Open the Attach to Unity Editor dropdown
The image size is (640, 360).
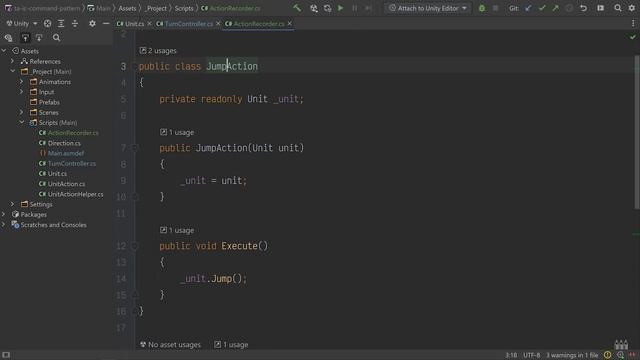click(x=427, y=8)
